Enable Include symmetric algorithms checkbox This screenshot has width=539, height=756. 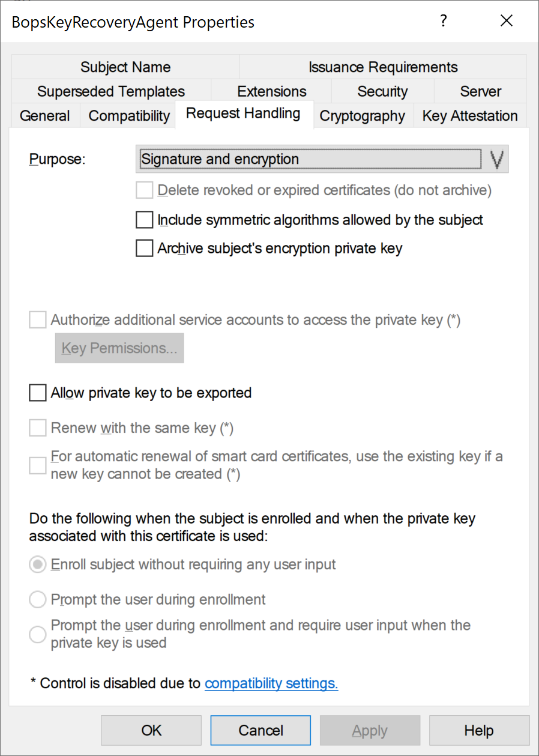click(145, 220)
